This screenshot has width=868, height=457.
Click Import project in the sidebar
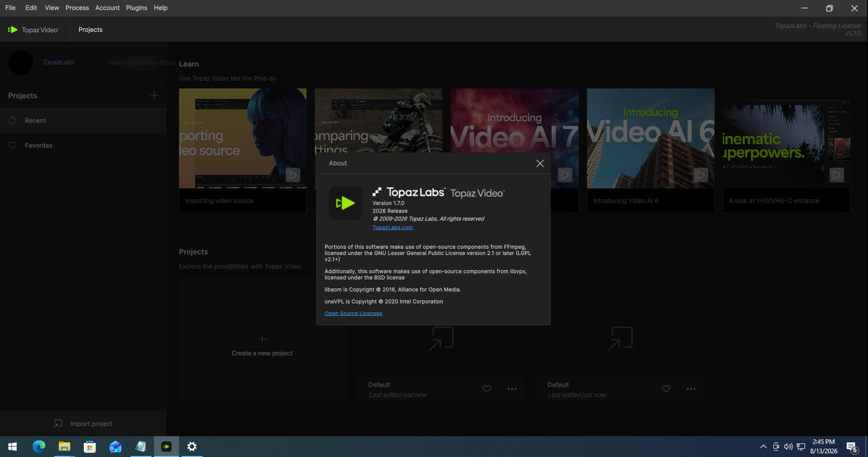[x=83, y=424]
